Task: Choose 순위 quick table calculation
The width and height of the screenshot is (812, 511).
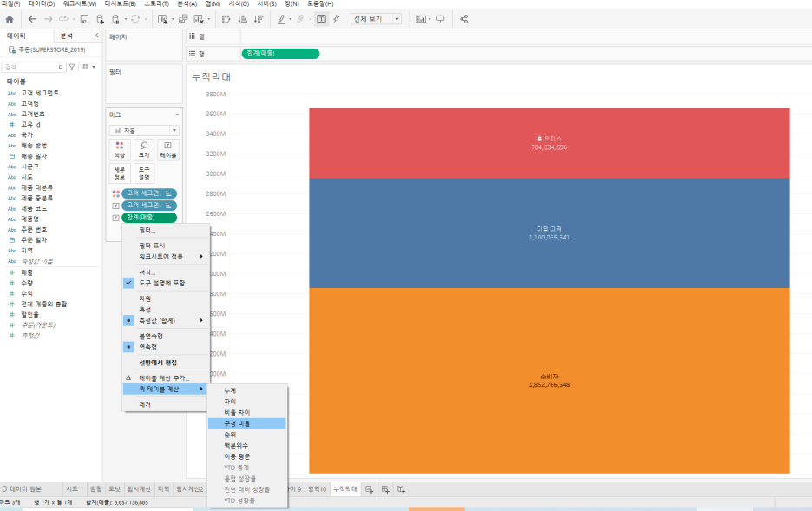Action: (x=247, y=435)
